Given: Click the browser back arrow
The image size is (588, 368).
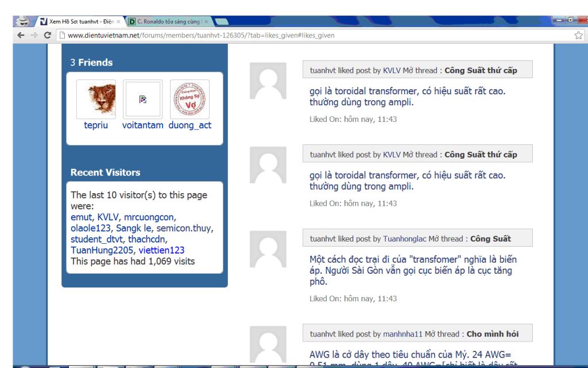Looking at the screenshot, I should (21, 35).
